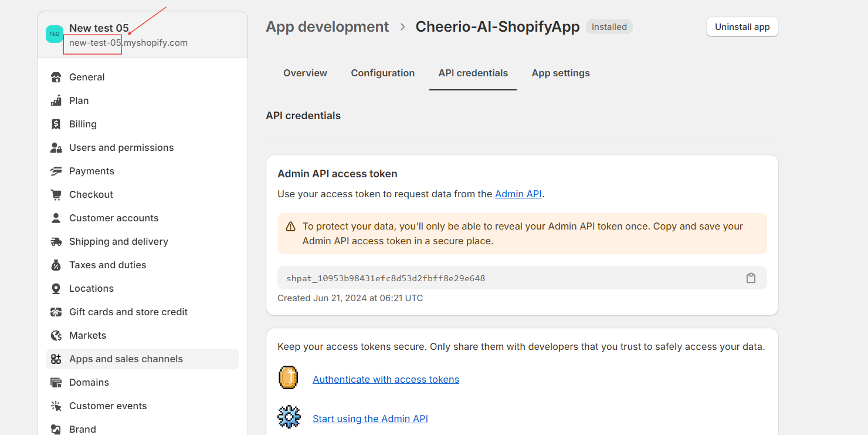Open Taxes and duties settings
Viewport: 868px width, 435px height.
[x=143, y=265]
